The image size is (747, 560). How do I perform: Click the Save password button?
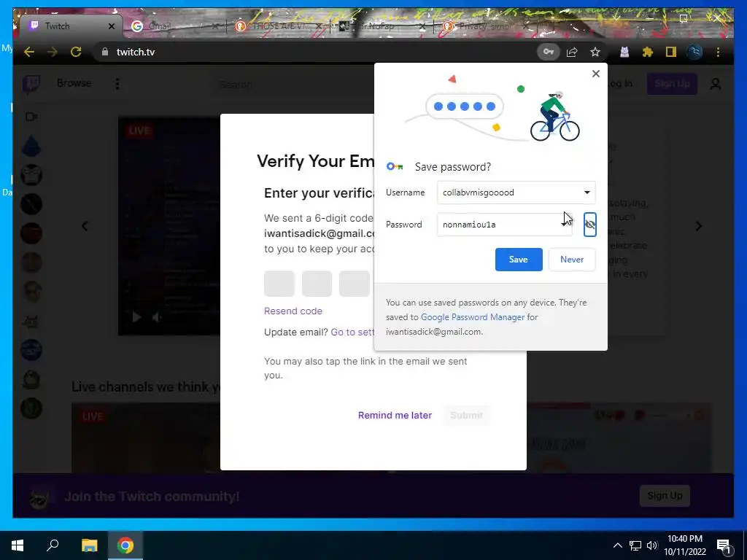(x=519, y=260)
